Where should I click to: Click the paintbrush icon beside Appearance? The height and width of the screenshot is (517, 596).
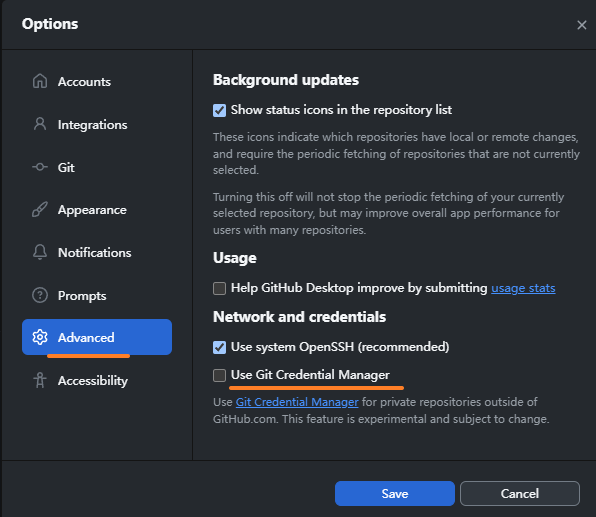pos(40,209)
